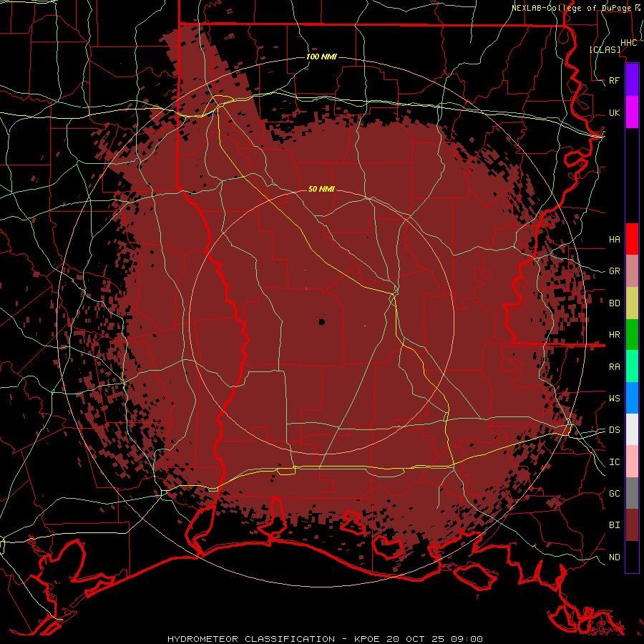Click the WS blue legend swatch
The width and height of the screenshot is (644, 644).
[x=632, y=398]
